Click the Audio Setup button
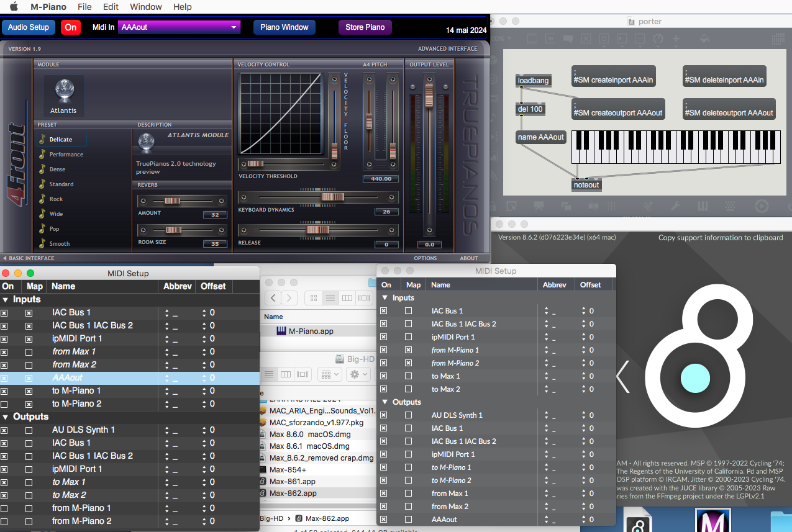The width and height of the screenshot is (792, 532). point(29,27)
